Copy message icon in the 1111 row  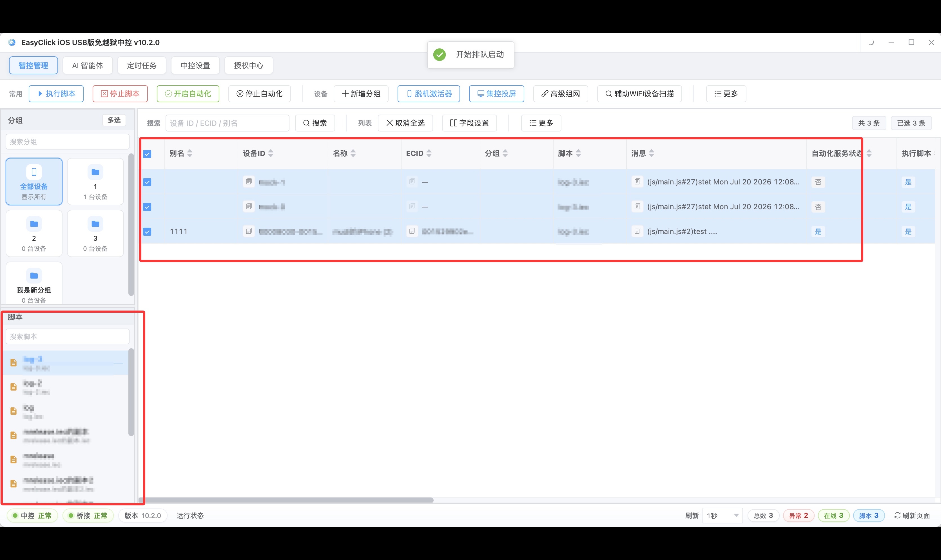pos(637,231)
